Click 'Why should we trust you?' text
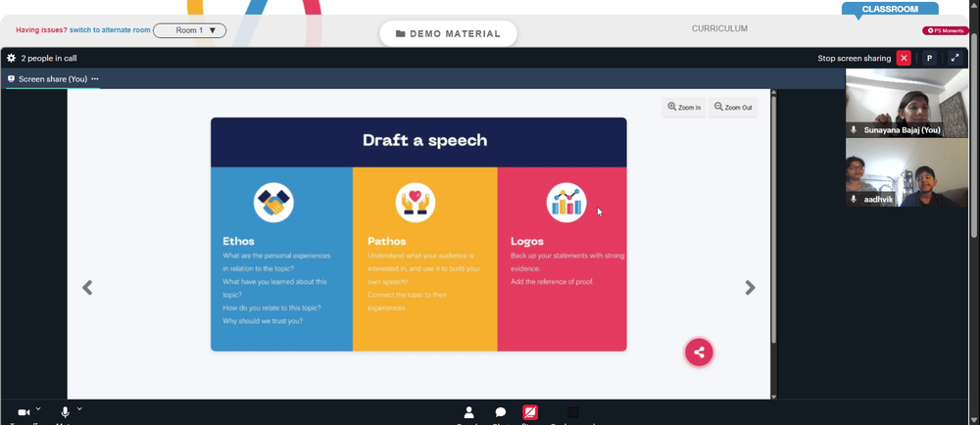 263,321
